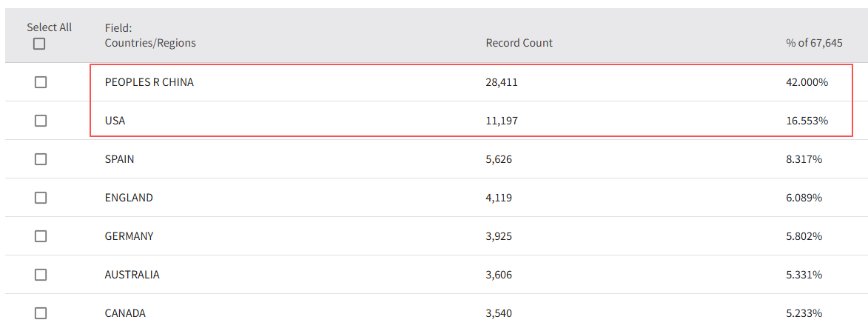868x331 pixels.
Task: Click record count 28,411
Action: 501,82
